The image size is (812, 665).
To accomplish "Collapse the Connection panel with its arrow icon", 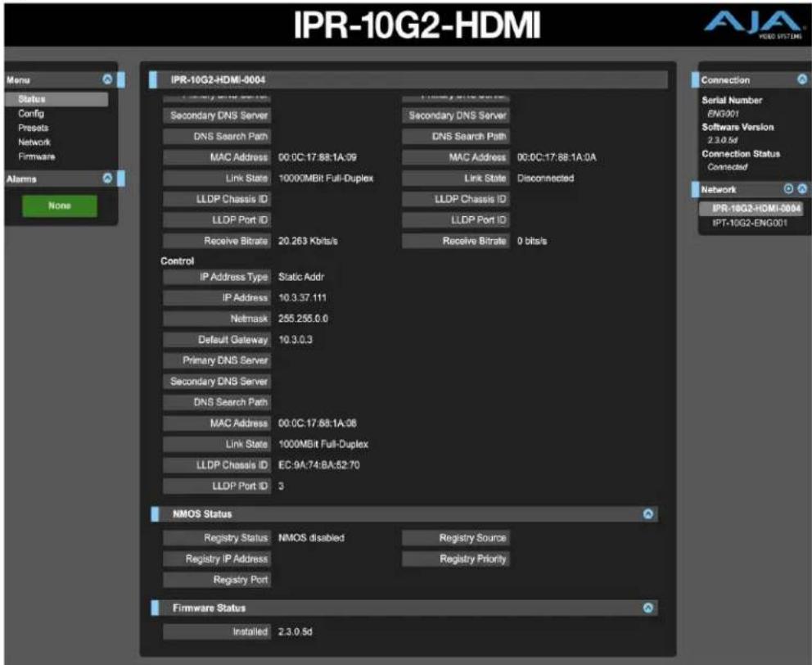I will click(x=802, y=79).
